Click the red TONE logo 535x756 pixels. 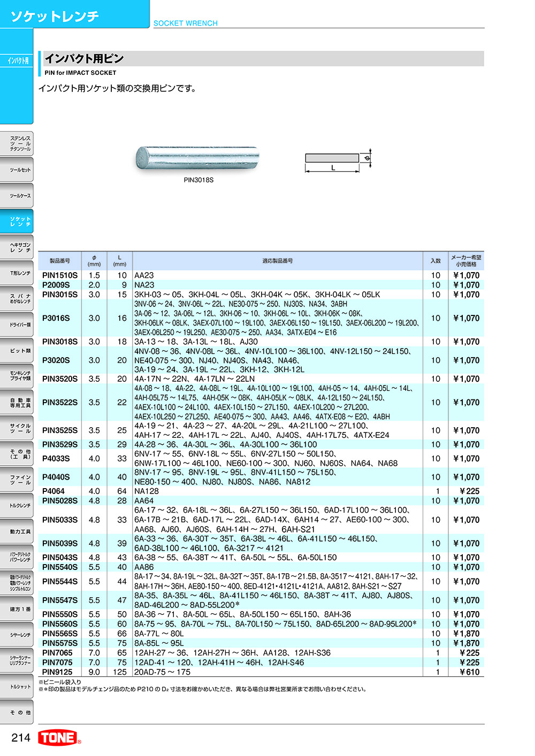(59, 738)
